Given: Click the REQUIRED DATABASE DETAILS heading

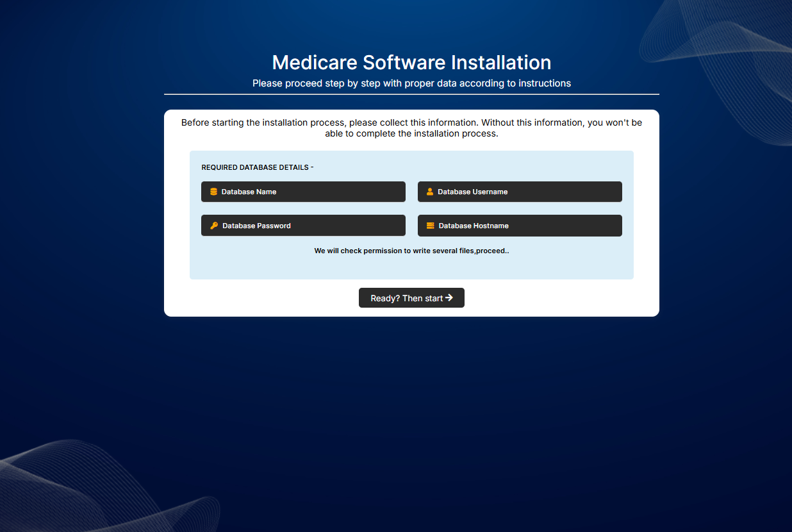Looking at the screenshot, I should point(257,167).
